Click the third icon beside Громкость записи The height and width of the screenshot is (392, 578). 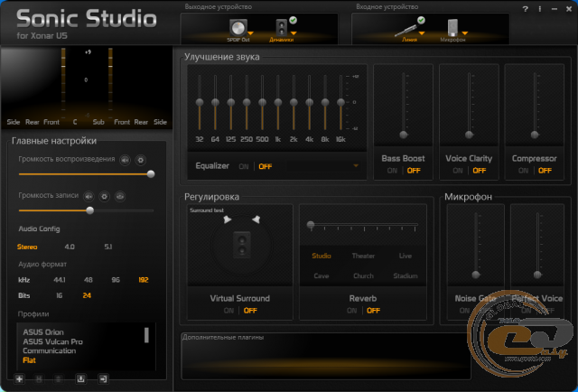[x=120, y=197]
